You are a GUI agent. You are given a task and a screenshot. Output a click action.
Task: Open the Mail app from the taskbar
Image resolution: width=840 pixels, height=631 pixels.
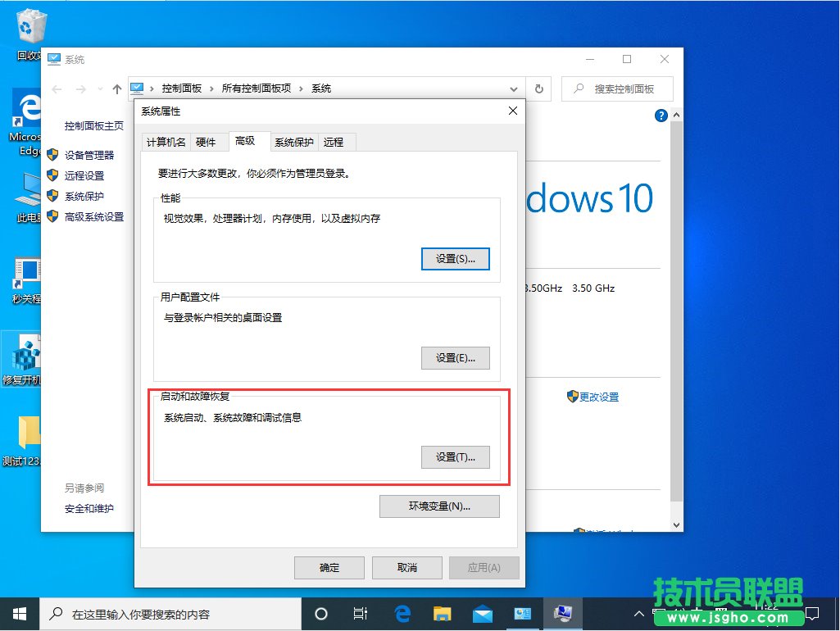[x=483, y=613]
